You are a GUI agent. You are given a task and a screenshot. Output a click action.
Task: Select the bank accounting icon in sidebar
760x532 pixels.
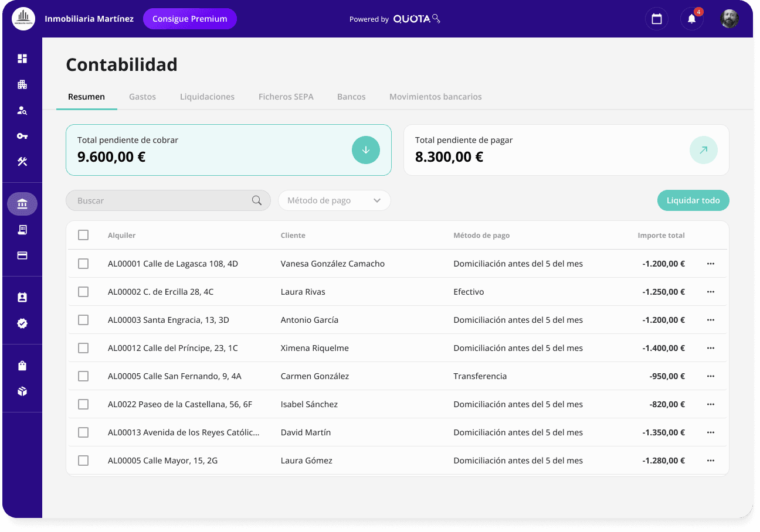22,204
